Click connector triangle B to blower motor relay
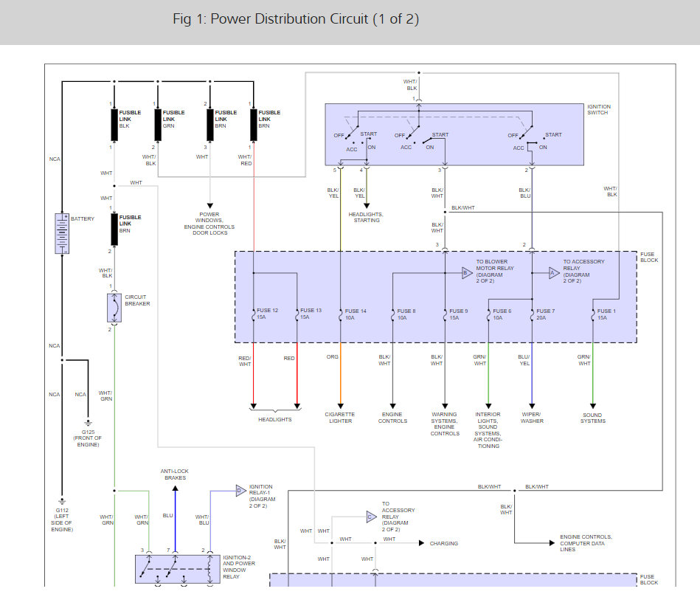 click(467, 273)
